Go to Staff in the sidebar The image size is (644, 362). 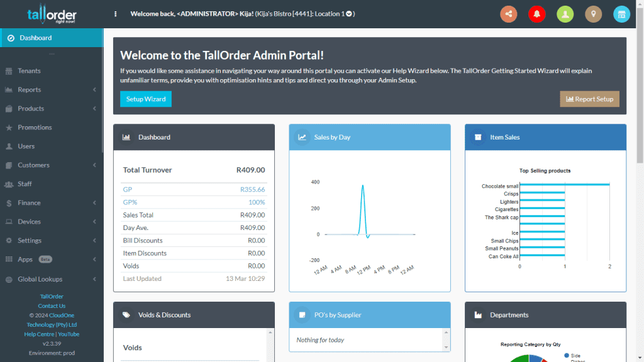click(25, 184)
